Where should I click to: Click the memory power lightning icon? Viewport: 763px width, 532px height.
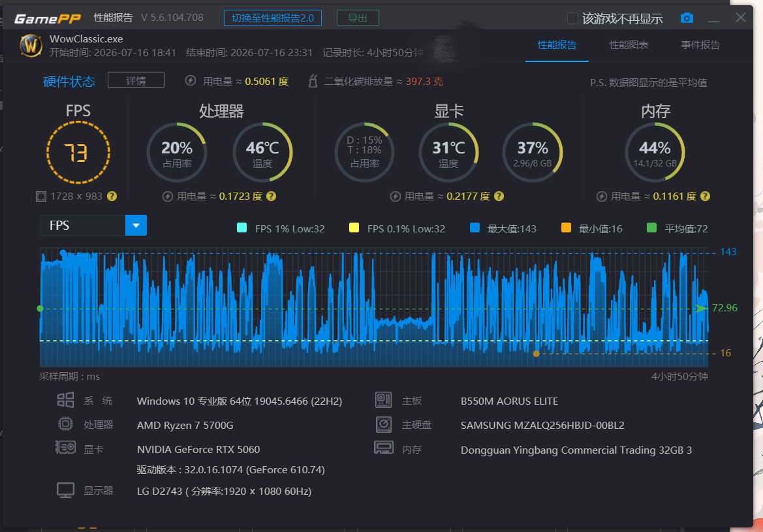(601, 196)
